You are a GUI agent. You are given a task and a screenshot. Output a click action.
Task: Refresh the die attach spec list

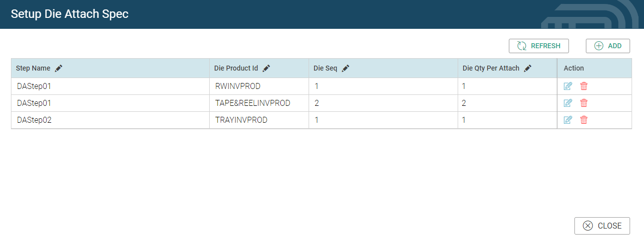click(x=539, y=46)
